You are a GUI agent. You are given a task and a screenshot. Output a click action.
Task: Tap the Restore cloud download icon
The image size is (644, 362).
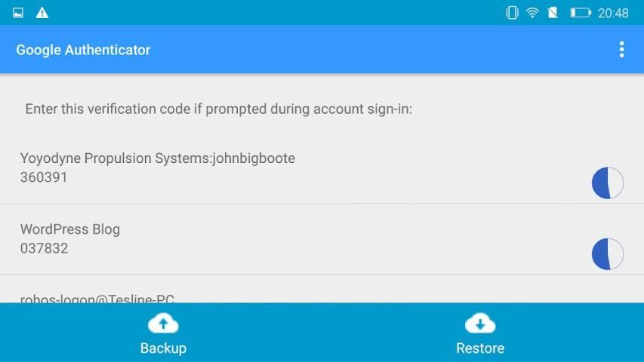click(480, 324)
